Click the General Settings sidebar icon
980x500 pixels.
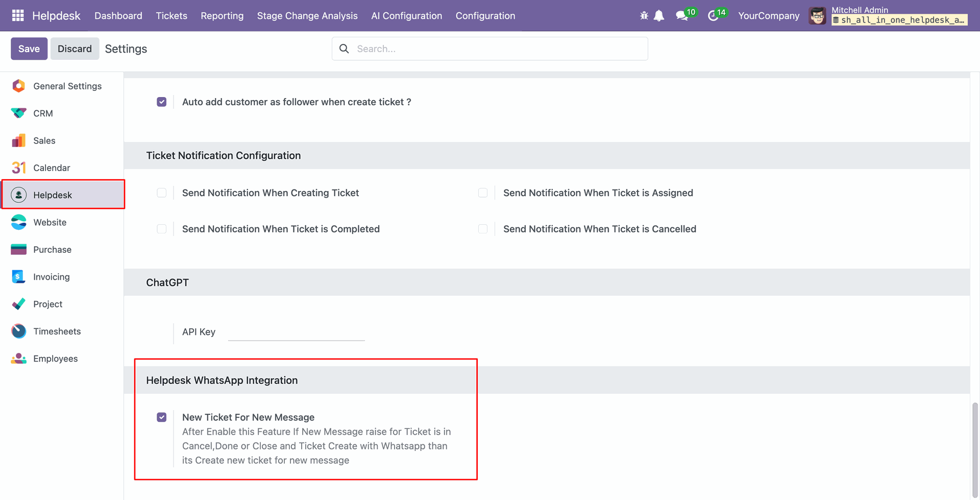(x=19, y=86)
